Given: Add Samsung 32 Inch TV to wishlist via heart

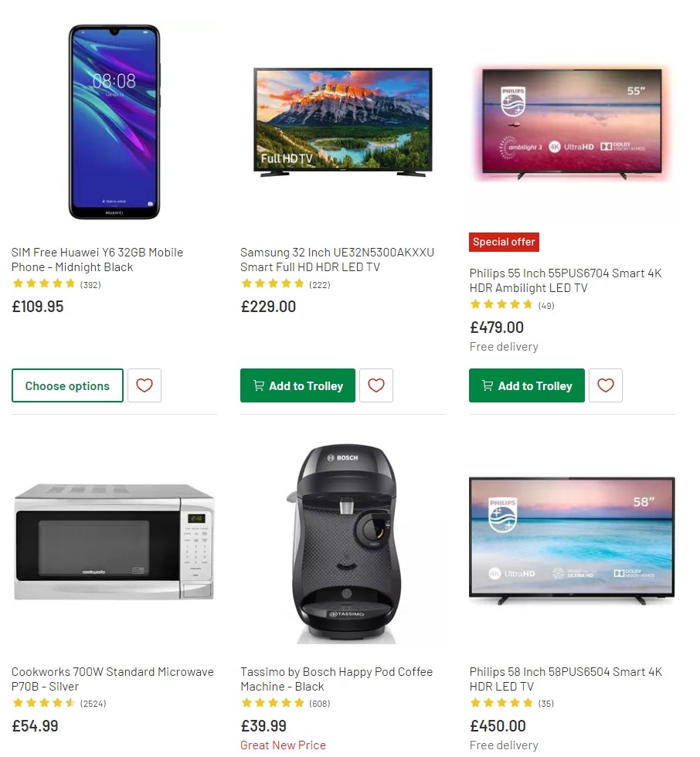Looking at the screenshot, I should pos(376,385).
